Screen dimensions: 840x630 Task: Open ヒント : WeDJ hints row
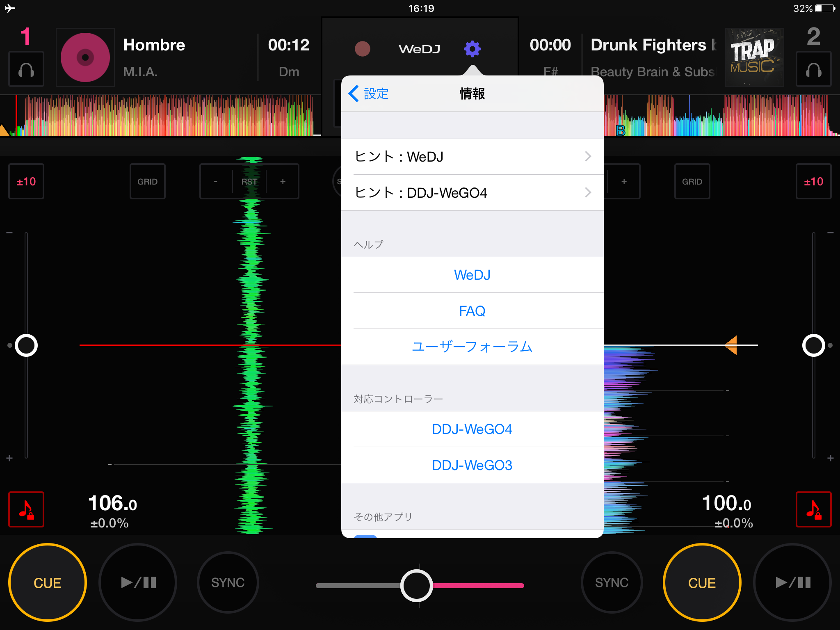(x=472, y=157)
